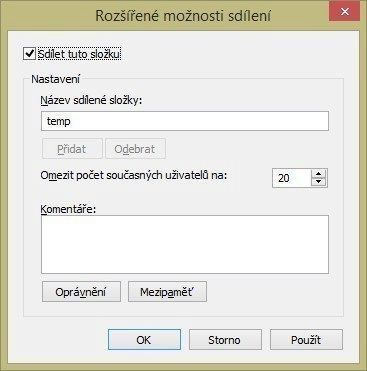
Task: Click the Přidat button
Action: tap(72, 149)
